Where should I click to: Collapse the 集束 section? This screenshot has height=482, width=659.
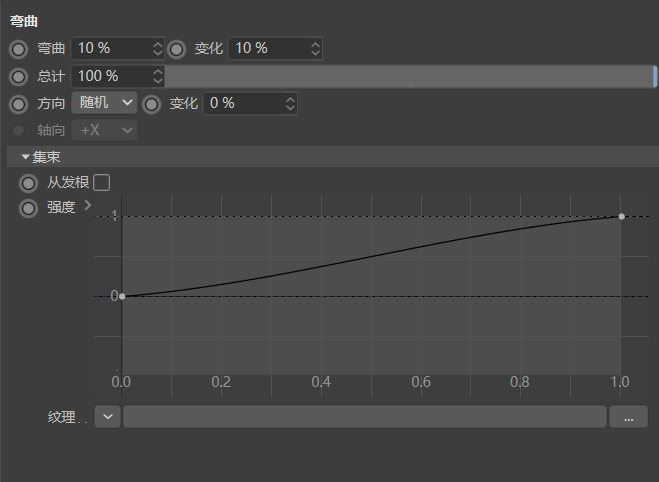coord(26,157)
